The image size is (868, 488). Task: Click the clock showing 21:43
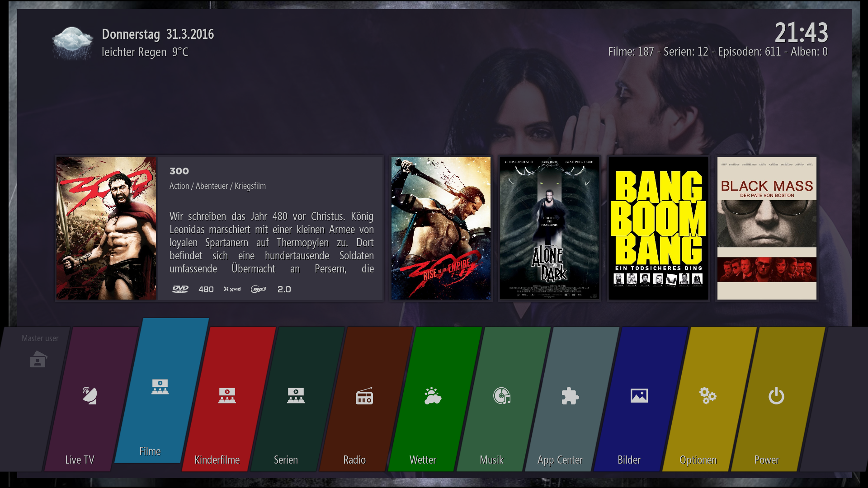click(x=801, y=33)
